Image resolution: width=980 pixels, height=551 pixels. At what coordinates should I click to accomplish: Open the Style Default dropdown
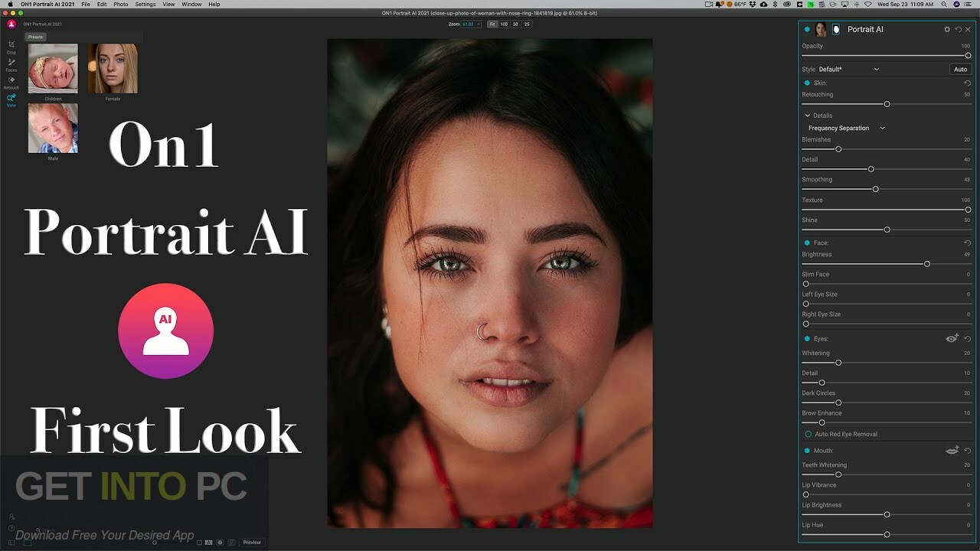[849, 70]
